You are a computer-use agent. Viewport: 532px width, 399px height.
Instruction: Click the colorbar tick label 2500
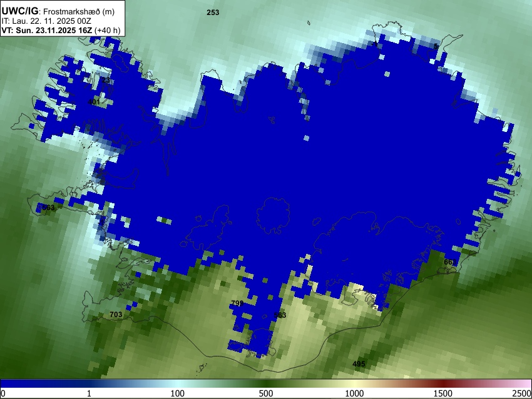coord(522,393)
